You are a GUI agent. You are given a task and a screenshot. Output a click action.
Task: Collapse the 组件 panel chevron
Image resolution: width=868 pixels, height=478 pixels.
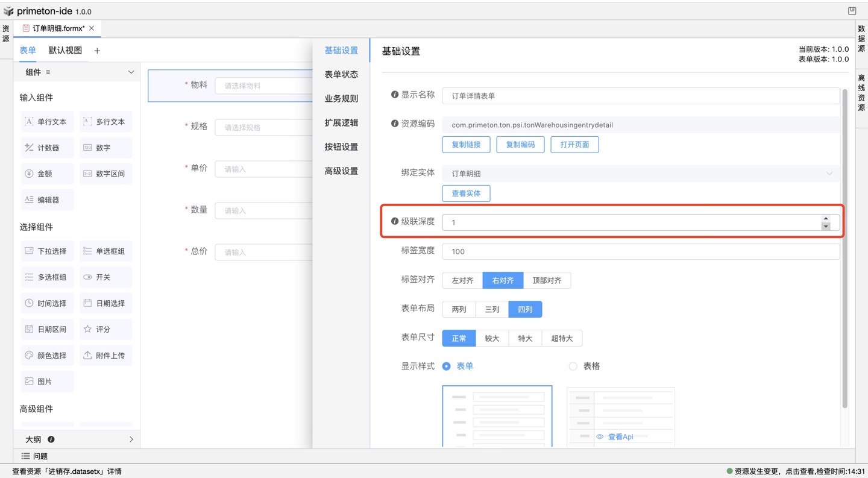click(131, 72)
